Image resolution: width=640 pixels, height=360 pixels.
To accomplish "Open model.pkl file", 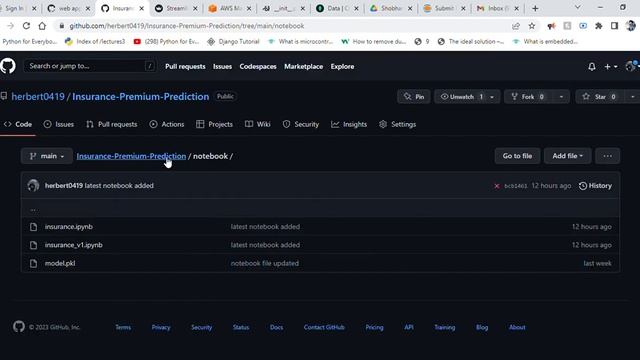I will tap(60, 264).
